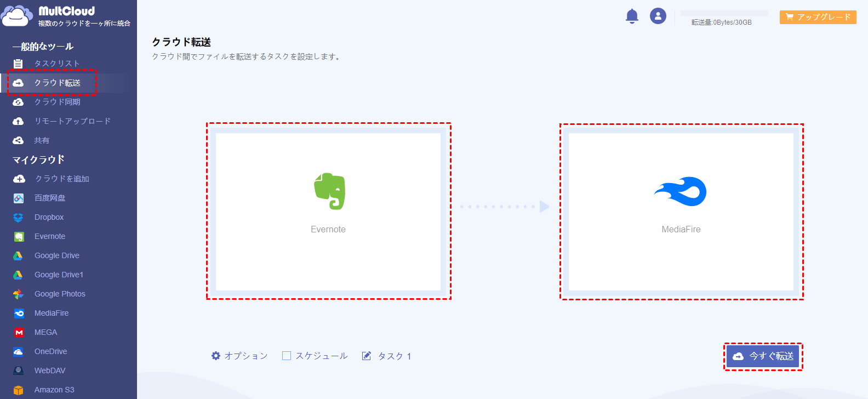
Task: Open Google Drive1 from the cloud list
Action: coord(59,275)
